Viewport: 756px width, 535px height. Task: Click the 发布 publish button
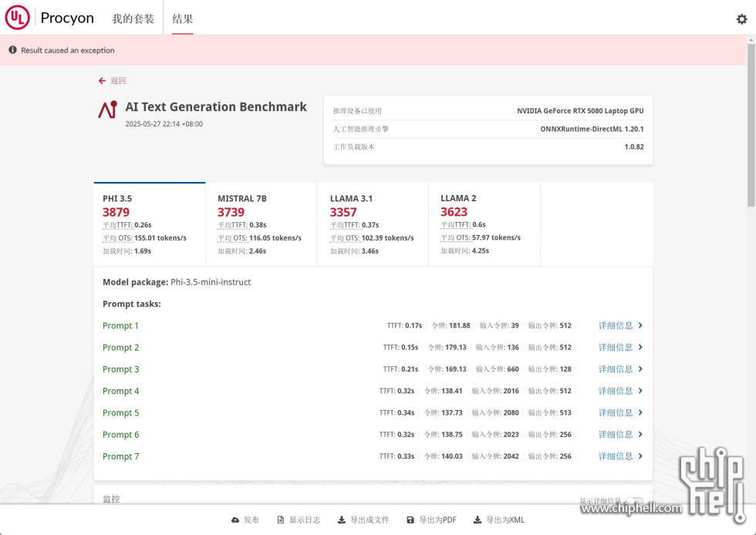pos(245,520)
